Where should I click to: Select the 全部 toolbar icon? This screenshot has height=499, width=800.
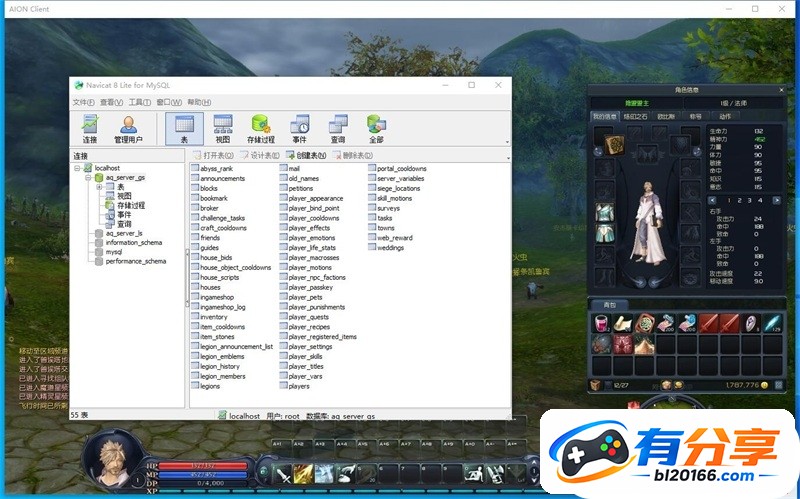pyautogui.click(x=376, y=129)
